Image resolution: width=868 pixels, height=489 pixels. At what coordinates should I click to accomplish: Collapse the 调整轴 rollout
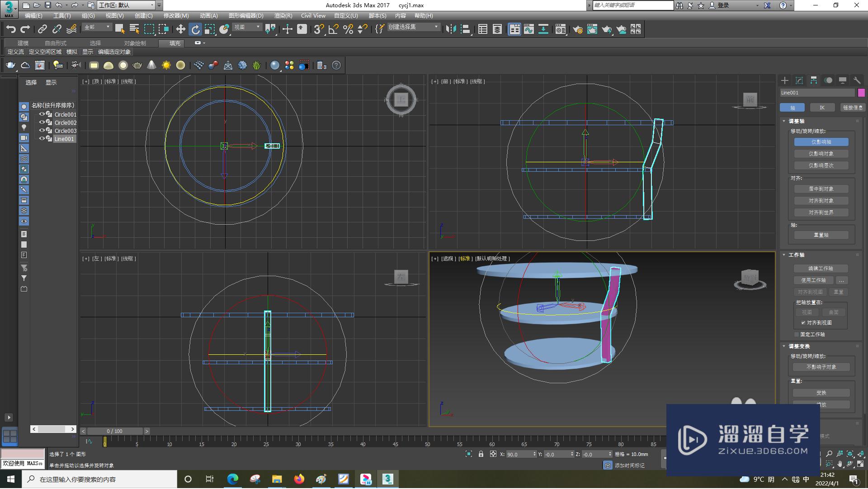tap(784, 121)
